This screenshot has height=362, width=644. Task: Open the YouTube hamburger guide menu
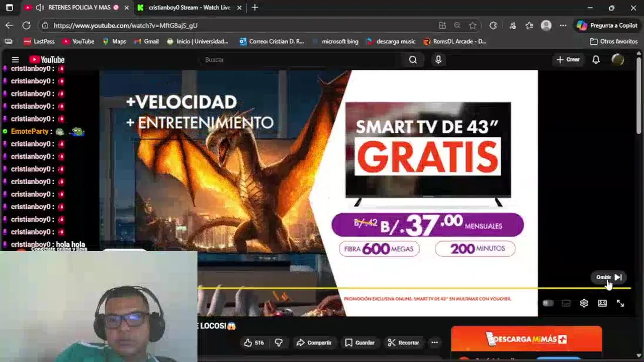tap(15, 59)
